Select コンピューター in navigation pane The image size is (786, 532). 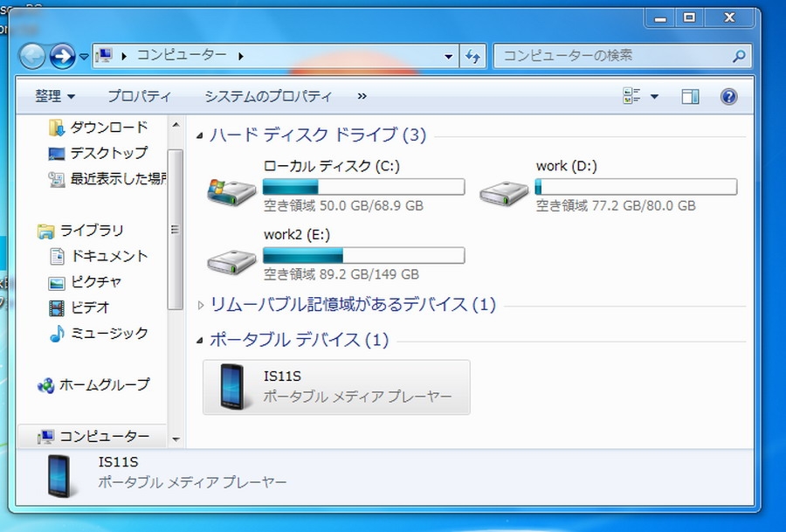point(105,436)
